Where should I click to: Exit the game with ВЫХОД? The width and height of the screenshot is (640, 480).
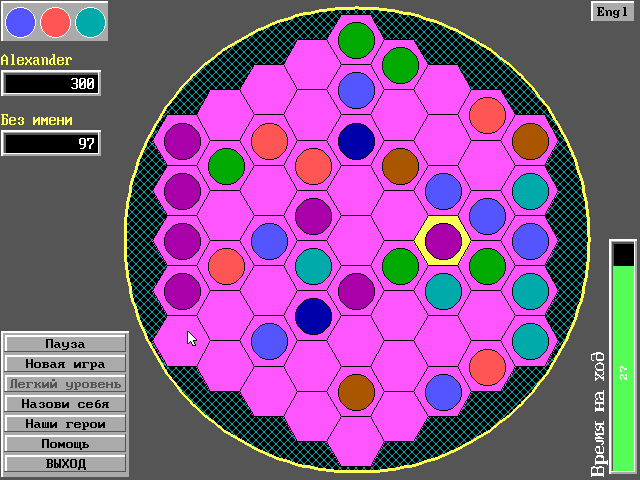pos(65,464)
